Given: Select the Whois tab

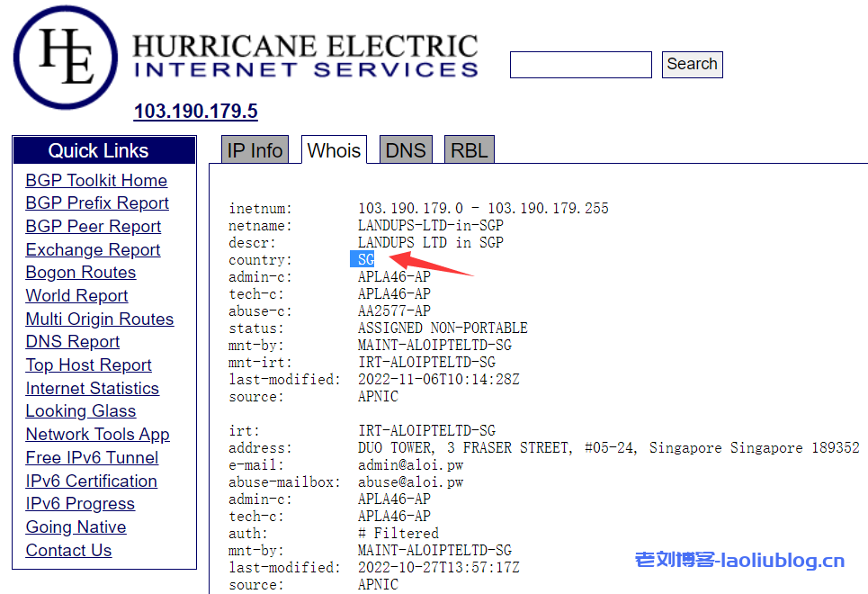Looking at the screenshot, I should click(334, 150).
